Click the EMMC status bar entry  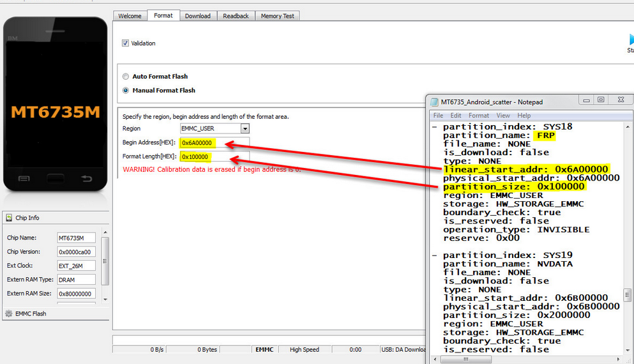click(x=264, y=349)
